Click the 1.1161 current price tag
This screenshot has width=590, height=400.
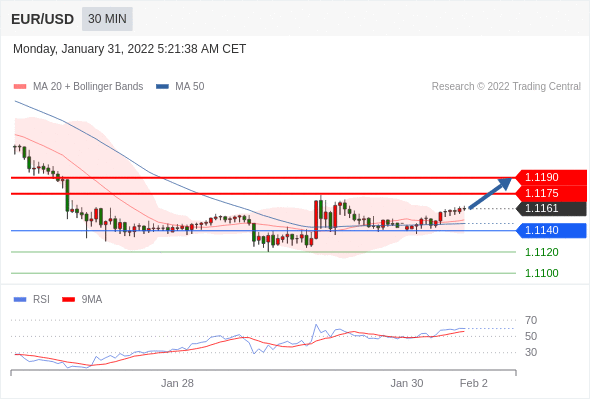tap(550, 208)
